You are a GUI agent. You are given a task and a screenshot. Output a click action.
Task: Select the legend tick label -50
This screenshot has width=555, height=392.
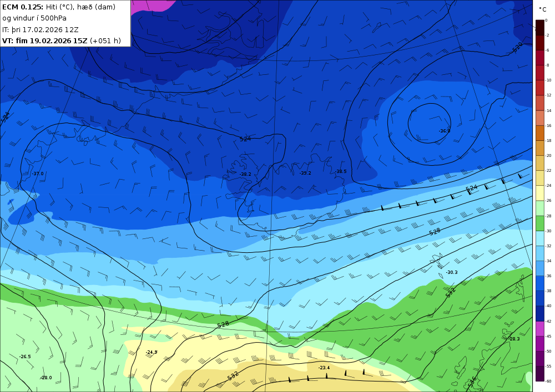[548, 352]
